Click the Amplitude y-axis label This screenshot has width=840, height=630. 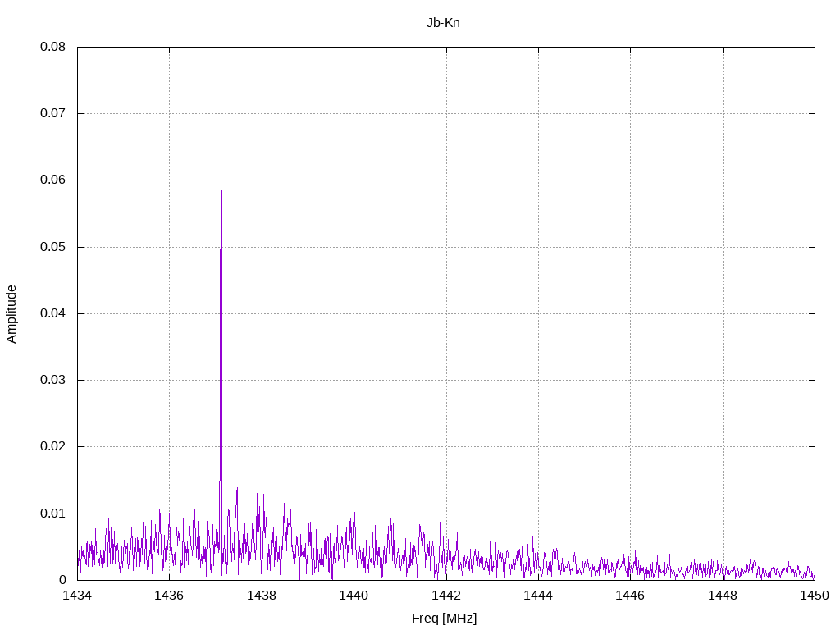click(11, 314)
